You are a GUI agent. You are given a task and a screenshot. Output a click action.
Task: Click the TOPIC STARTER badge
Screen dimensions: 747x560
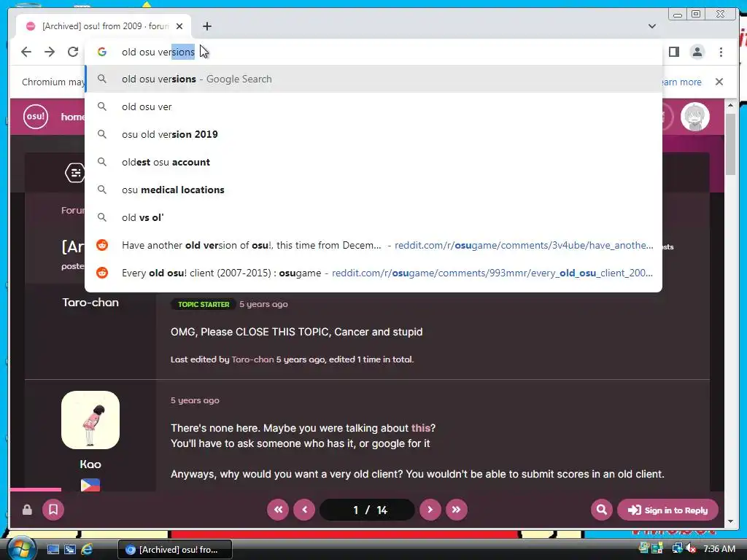(x=204, y=304)
